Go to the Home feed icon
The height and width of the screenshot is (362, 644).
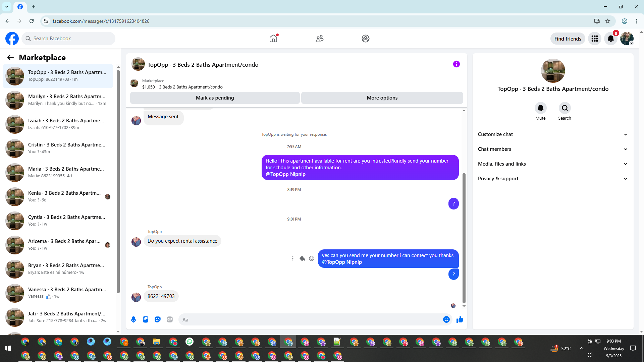(x=274, y=39)
